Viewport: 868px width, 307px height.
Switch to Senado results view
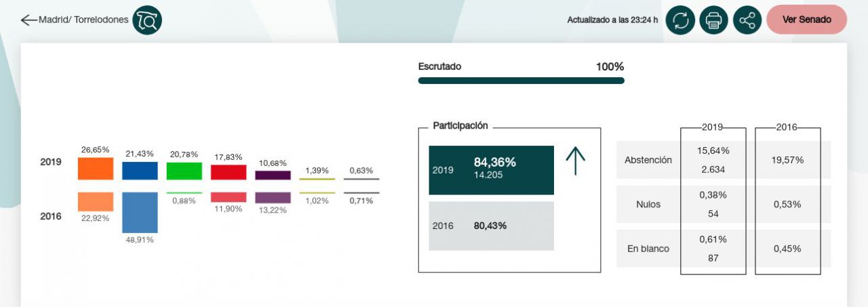click(x=806, y=20)
